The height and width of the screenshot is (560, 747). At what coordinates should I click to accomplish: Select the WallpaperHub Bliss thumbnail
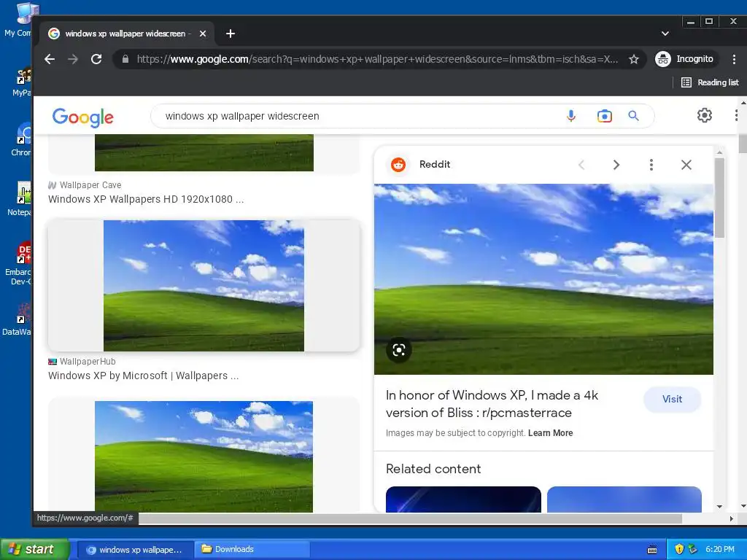(204, 286)
